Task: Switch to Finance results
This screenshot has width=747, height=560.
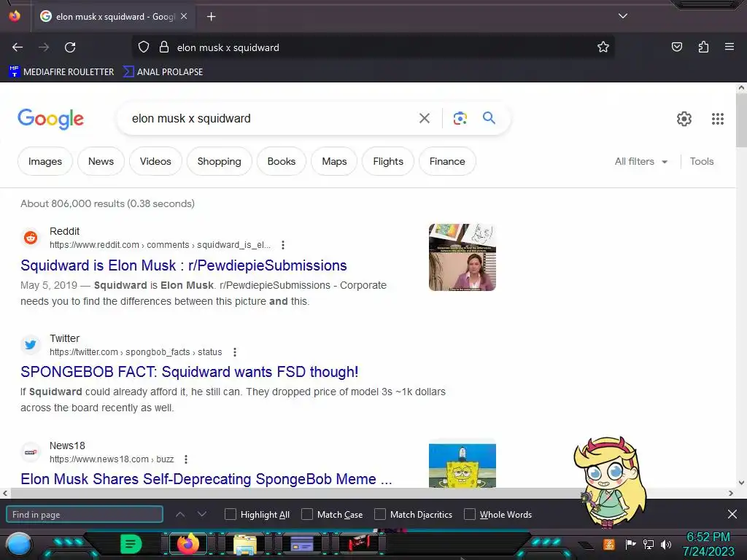Action: click(447, 161)
